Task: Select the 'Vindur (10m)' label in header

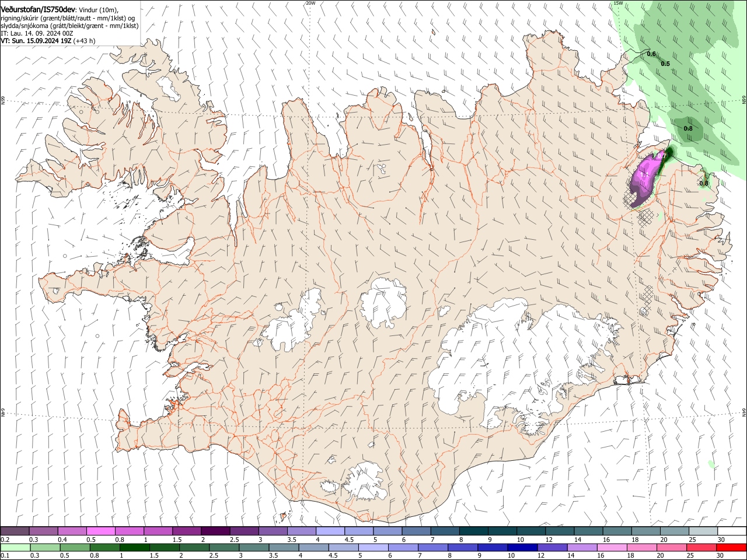Action: click(99, 10)
